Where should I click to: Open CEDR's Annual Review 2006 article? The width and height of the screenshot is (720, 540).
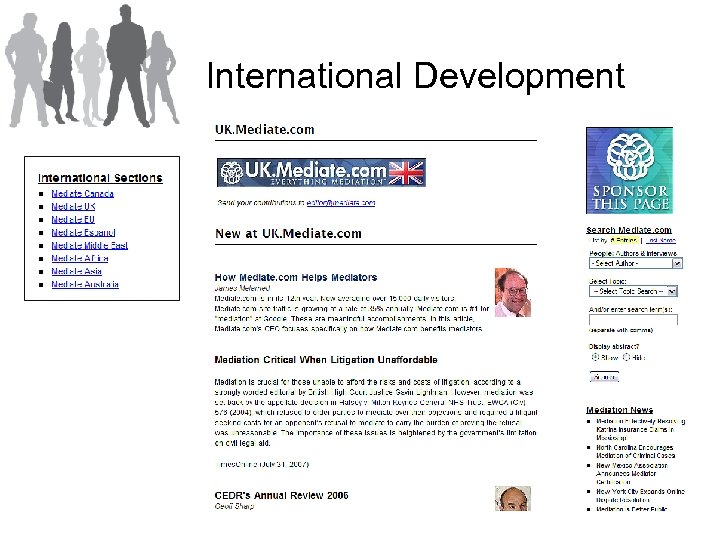point(281,495)
